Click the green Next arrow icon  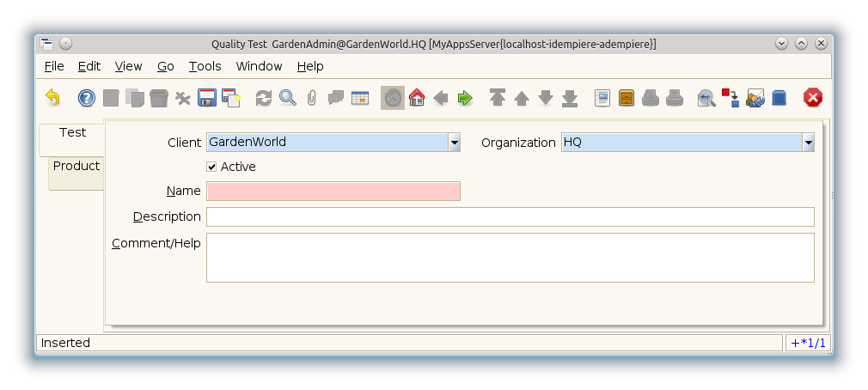point(465,98)
